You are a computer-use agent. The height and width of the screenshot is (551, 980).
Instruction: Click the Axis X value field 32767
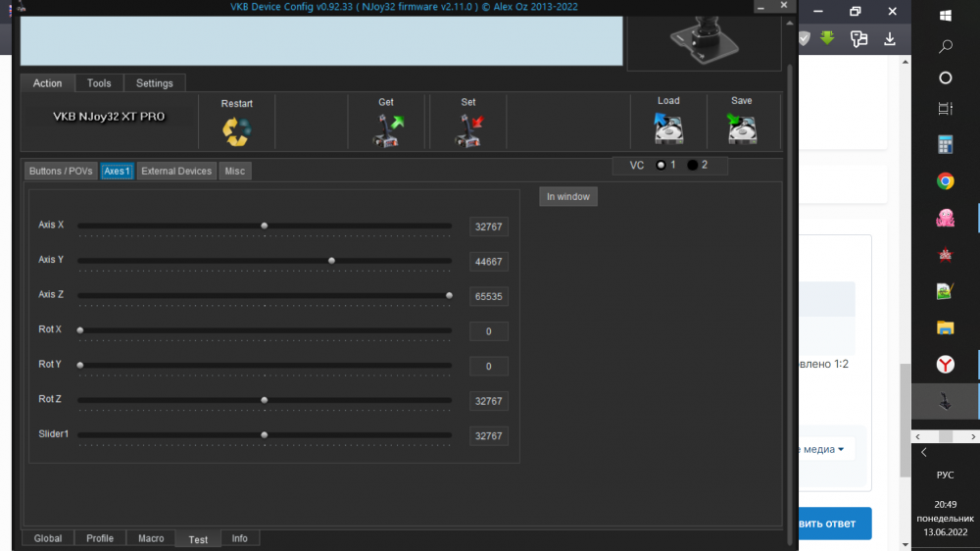coord(489,226)
